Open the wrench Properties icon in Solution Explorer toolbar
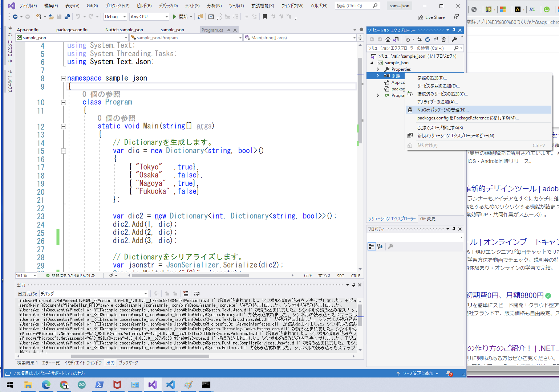The image size is (559, 392). pos(454,39)
